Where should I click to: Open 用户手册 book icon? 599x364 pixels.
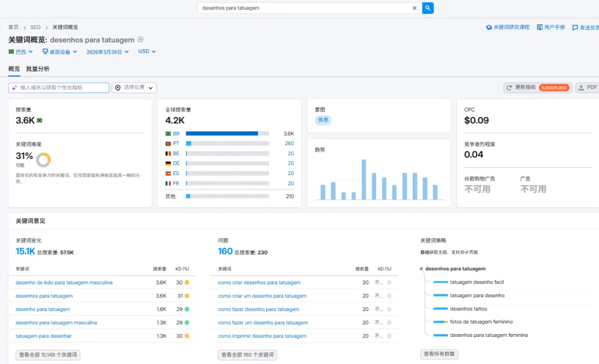(540, 27)
